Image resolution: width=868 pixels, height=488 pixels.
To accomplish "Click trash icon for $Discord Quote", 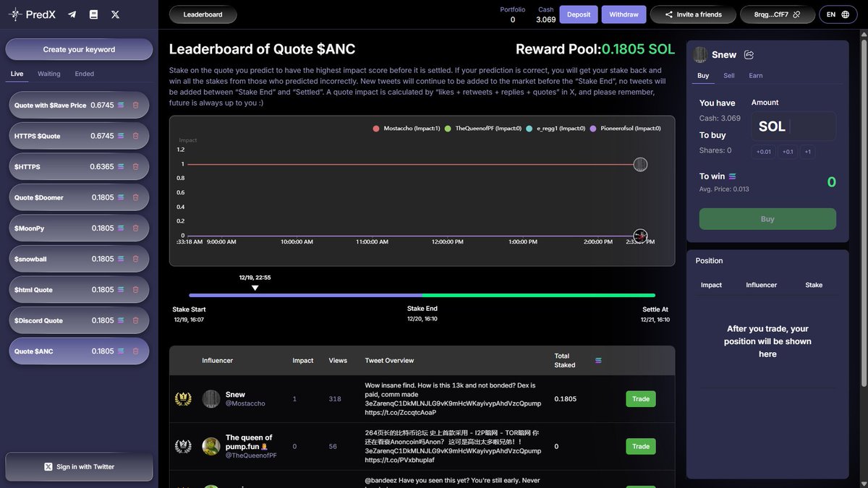I will pyautogui.click(x=135, y=320).
